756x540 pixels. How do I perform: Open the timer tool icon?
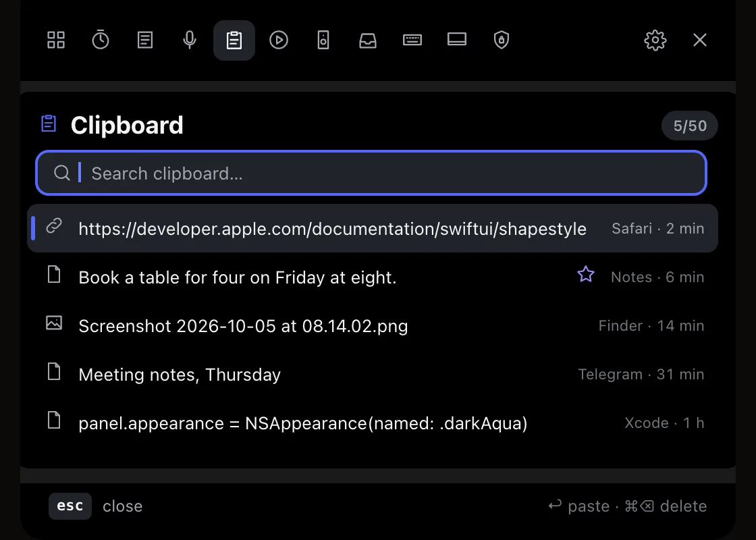pyautogui.click(x=101, y=40)
